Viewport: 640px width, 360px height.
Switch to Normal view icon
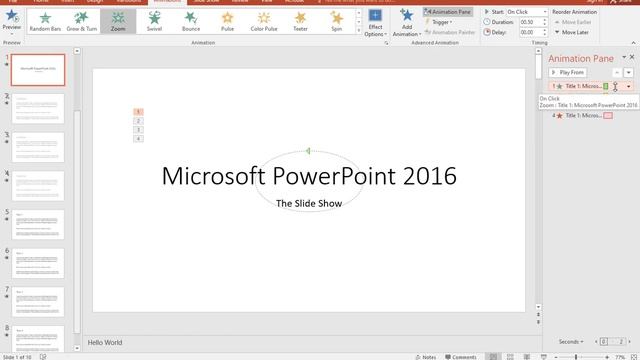493,357
